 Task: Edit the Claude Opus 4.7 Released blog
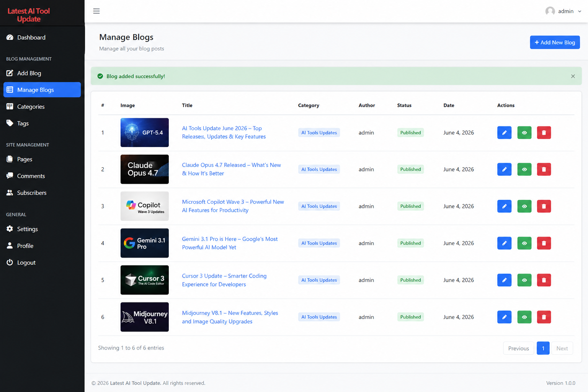pos(504,169)
